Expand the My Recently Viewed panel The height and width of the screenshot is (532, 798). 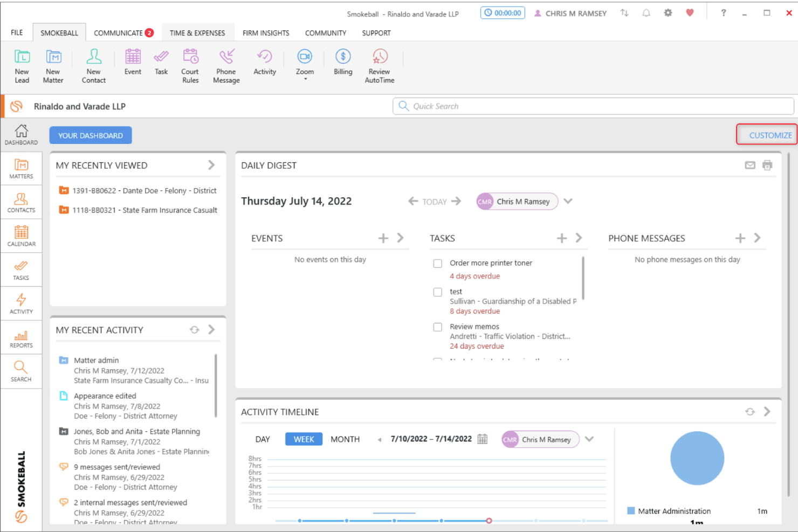(211, 165)
